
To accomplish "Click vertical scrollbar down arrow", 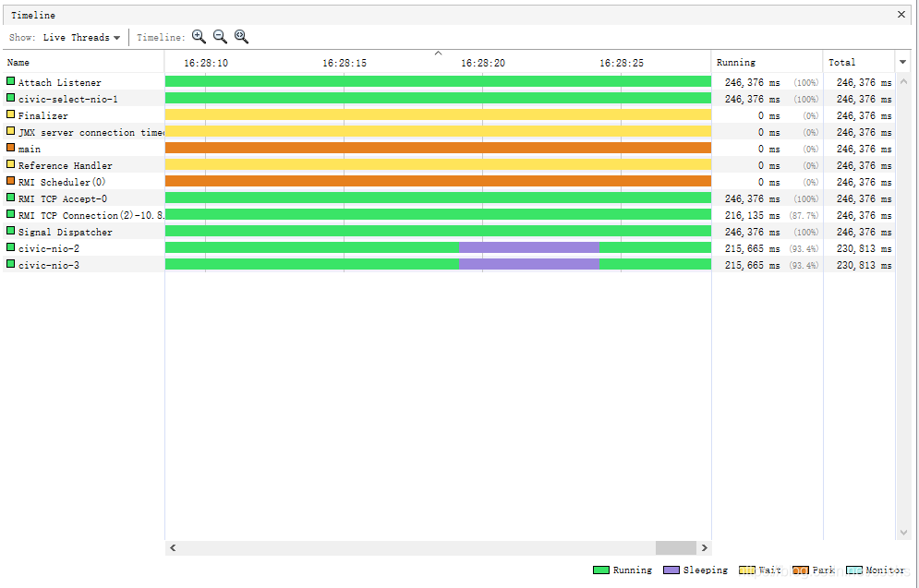I will [903, 533].
